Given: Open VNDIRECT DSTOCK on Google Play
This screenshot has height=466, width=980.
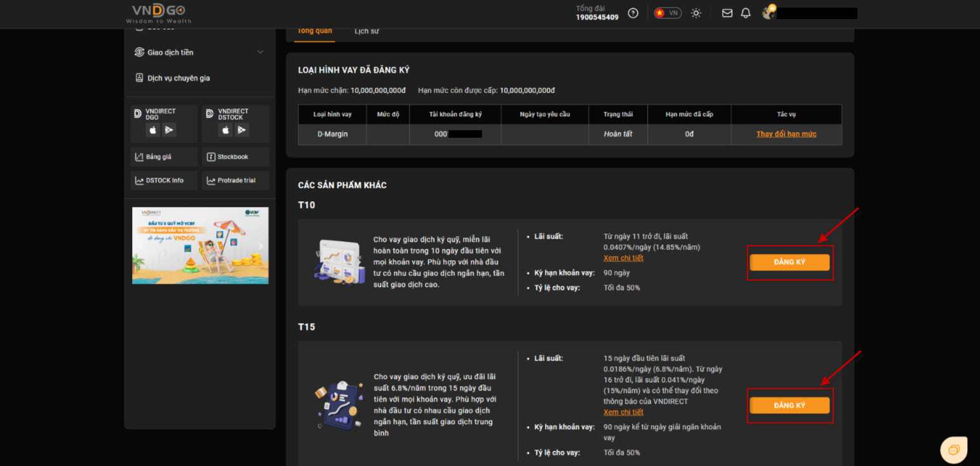Looking at the screenshot, I should pos(241,130).
